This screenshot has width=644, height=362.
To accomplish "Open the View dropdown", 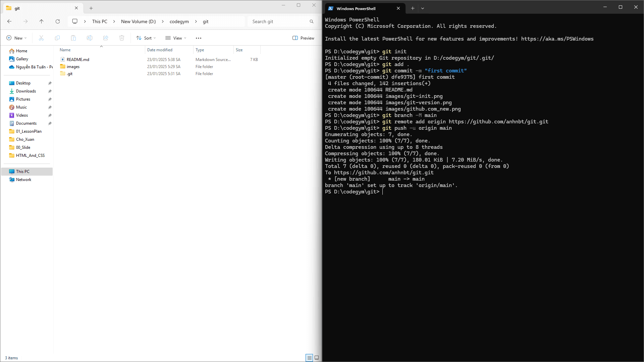I will pyautogui.click(x=176, y=38).
